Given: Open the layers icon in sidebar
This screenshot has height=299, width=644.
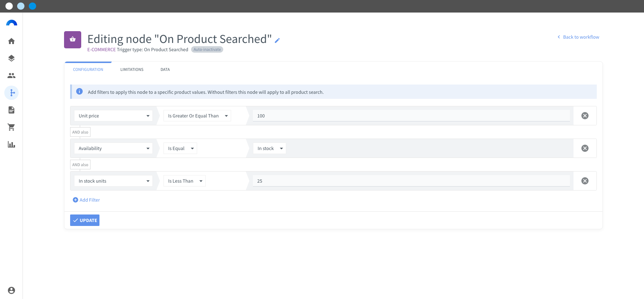Looking at the screenshot, I should pyautogui.click(x=11, y=58).
